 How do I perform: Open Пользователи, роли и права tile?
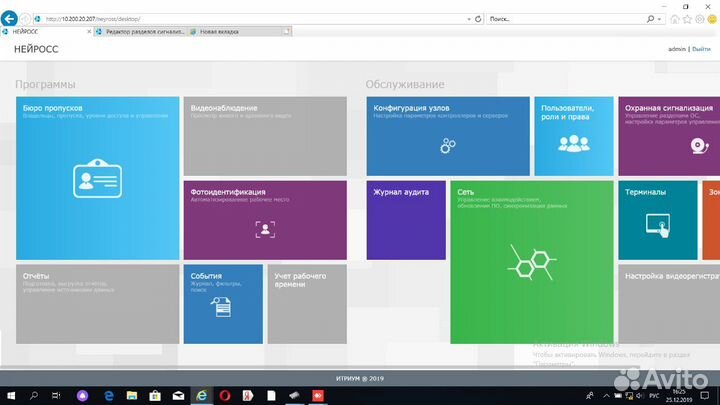(573, 136)
